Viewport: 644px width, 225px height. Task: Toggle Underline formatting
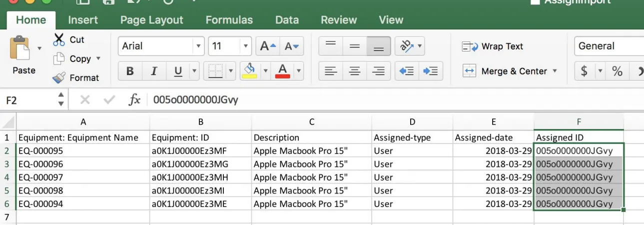point(178,71)
